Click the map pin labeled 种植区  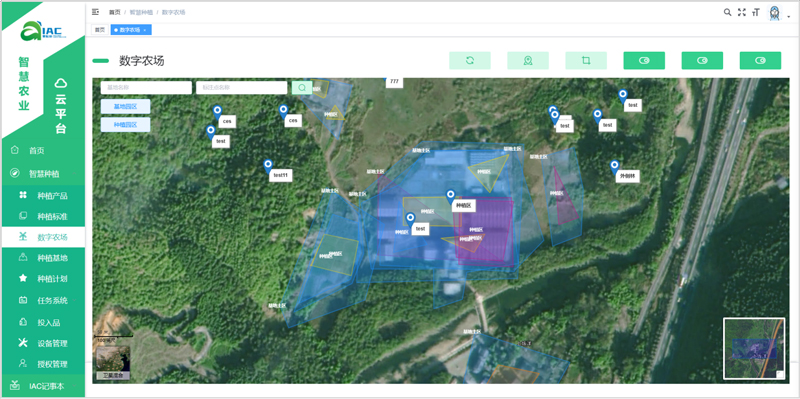451,196
